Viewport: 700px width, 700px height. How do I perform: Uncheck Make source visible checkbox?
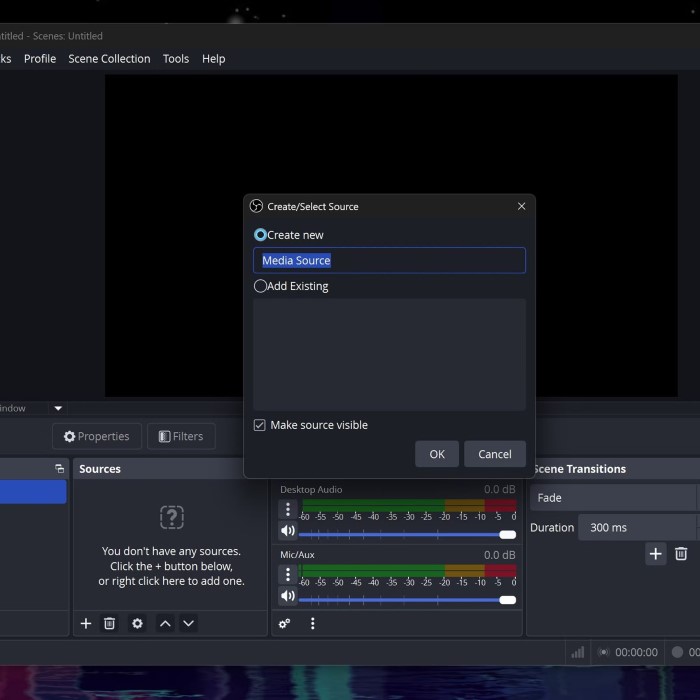[x=259, y=425]
